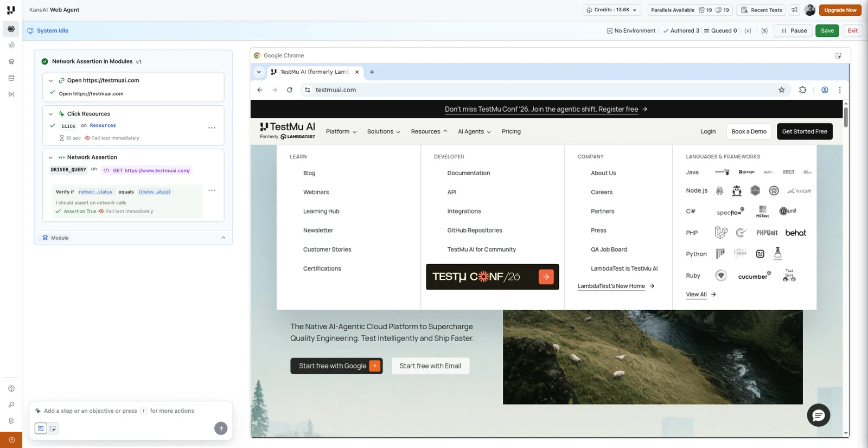Exit the KaneAI session

[x=853, y=31]
